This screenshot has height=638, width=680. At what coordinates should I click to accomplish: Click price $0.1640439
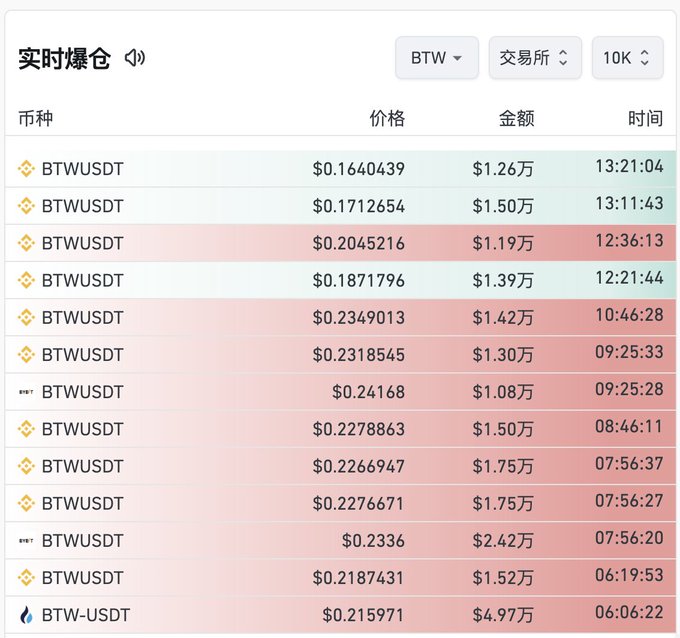359,169
